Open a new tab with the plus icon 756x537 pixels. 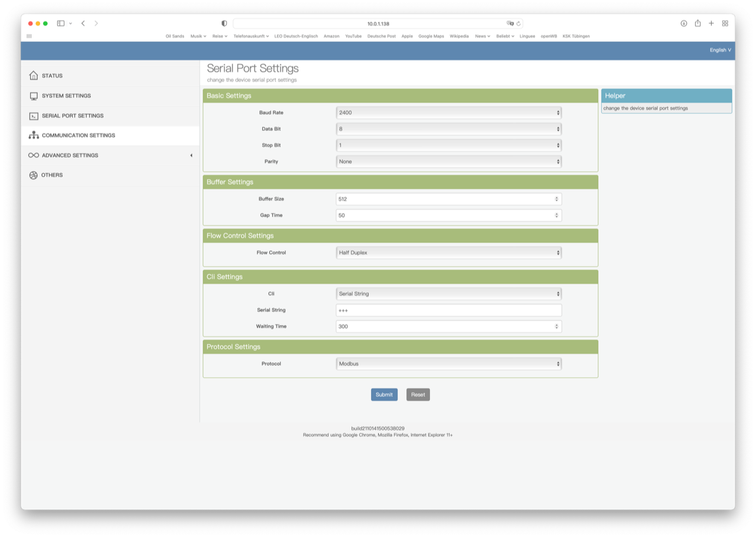pos(711,24)
